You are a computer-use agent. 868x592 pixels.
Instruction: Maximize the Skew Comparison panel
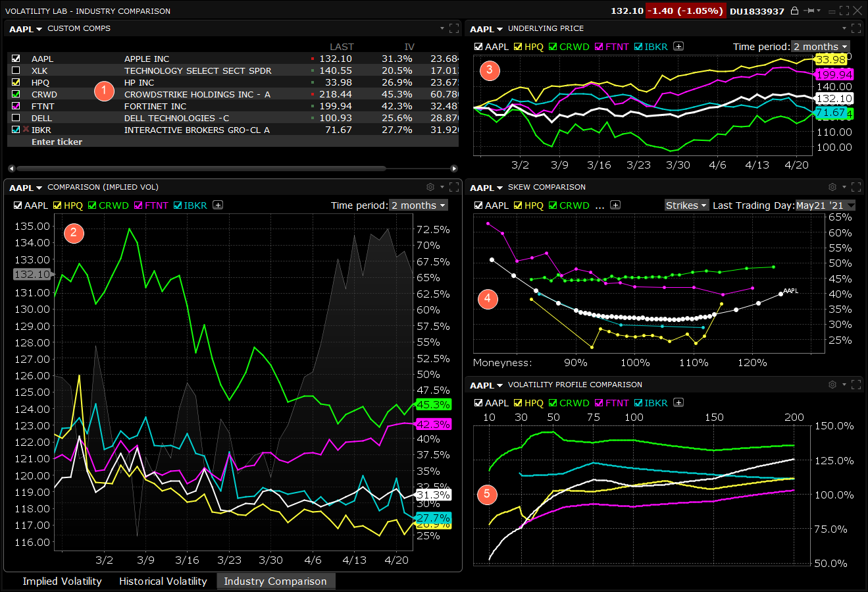click(x=855, y=187)
